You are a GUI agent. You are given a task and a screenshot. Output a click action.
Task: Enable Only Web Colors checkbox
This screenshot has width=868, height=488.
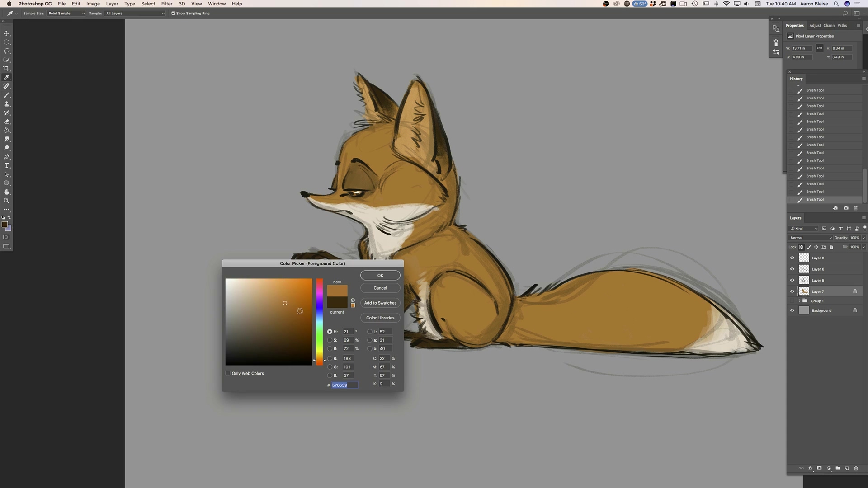(x=228, y=373)
